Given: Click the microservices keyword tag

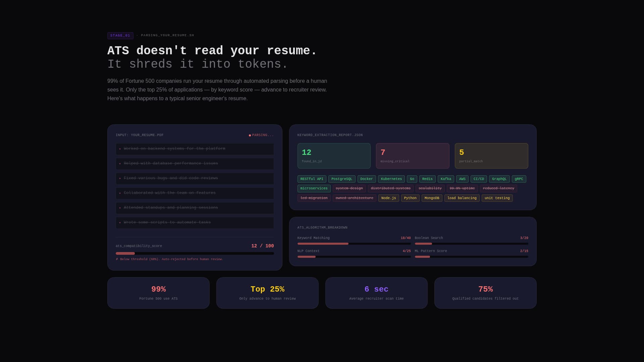Looking at the screenshot, I should pyautogui.click(x=314, y=188).
